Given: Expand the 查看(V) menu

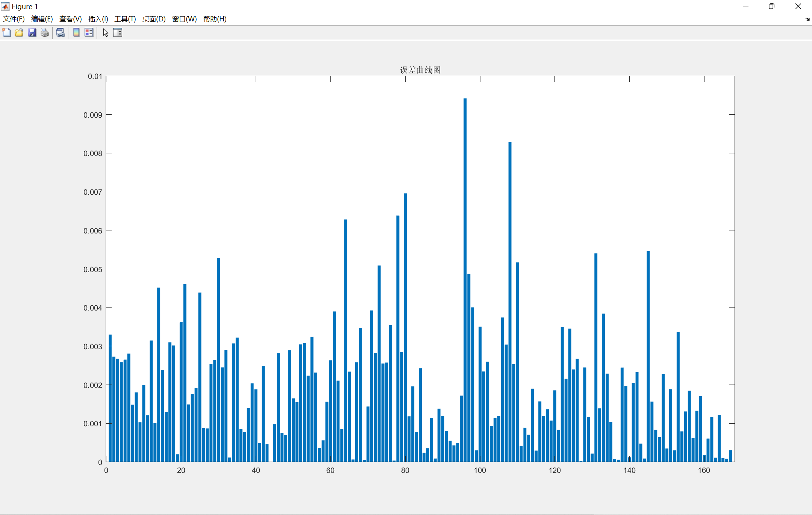Looking at the screenshot, I should [70, 19].
